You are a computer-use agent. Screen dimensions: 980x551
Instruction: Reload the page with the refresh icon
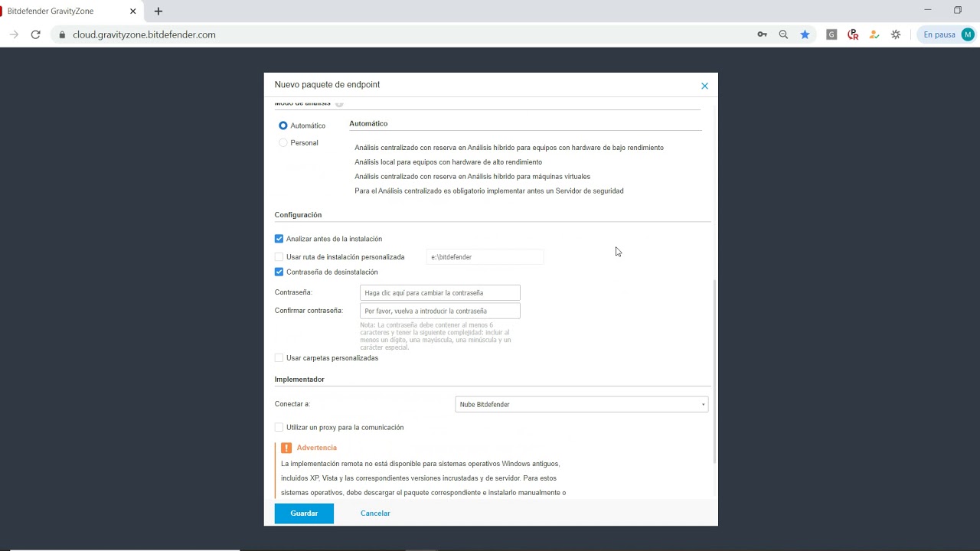[x=35, y=34]
